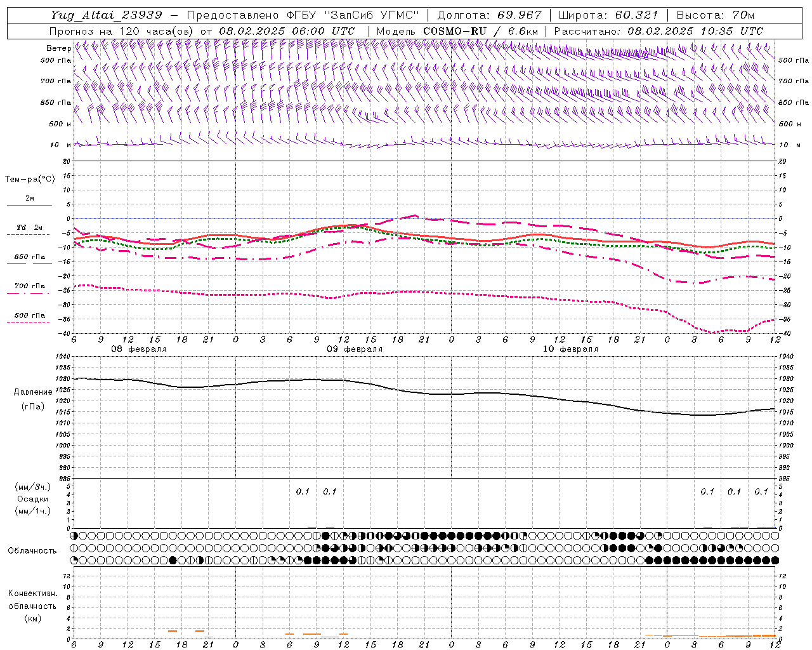Click the 850 гПа temperature legend entry

coord(30,257)
